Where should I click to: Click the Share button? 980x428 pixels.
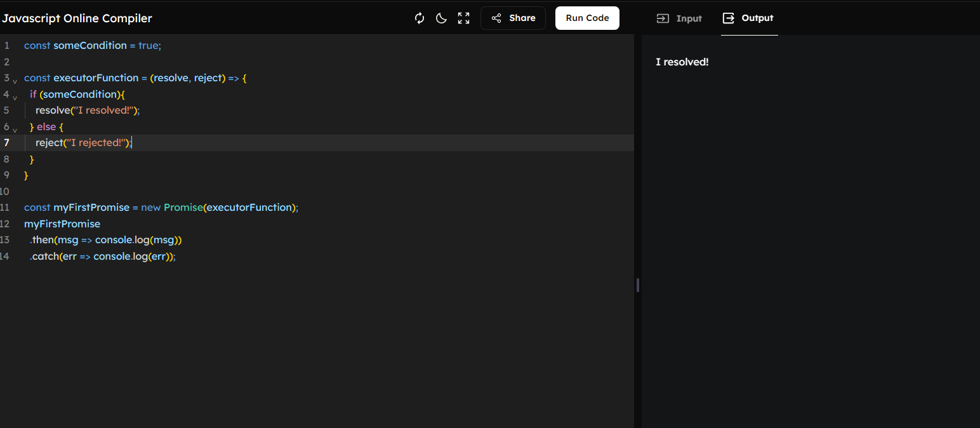click(513, 18)
